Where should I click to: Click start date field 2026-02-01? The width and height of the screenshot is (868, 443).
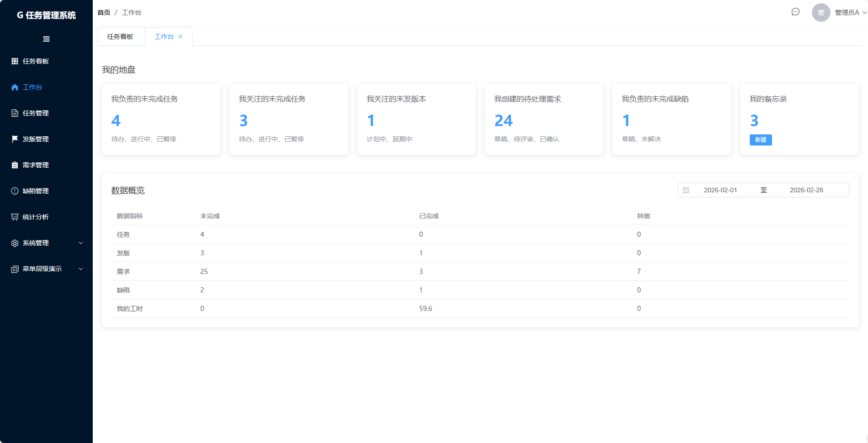click(721, 190)
